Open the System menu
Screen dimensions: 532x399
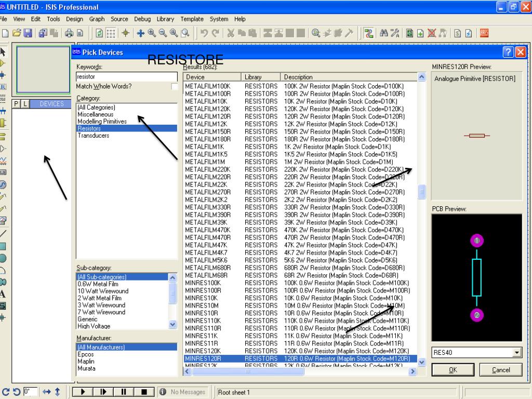219,19
